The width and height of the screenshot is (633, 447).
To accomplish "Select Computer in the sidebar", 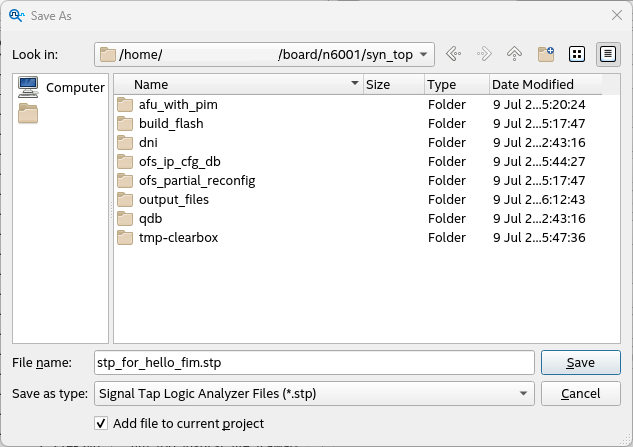I will [62, 87].
